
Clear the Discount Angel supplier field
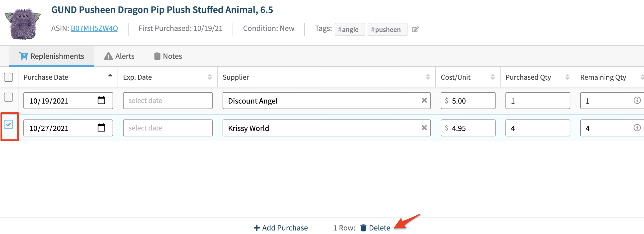click(424, 100)
